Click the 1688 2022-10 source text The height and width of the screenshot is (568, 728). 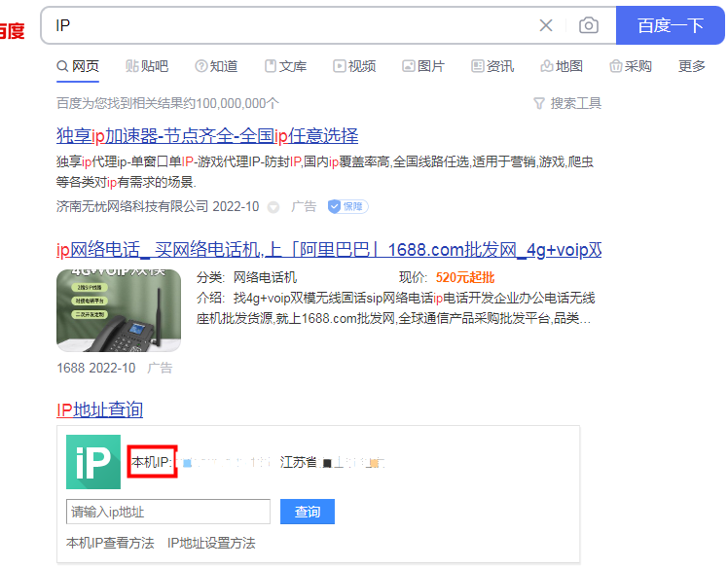coord(95,368)
